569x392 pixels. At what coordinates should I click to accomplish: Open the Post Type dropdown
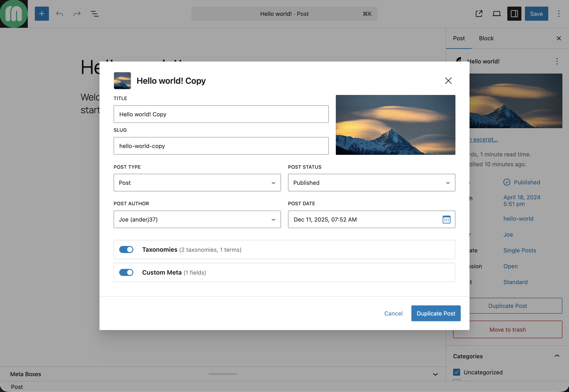tap(197, 183)
